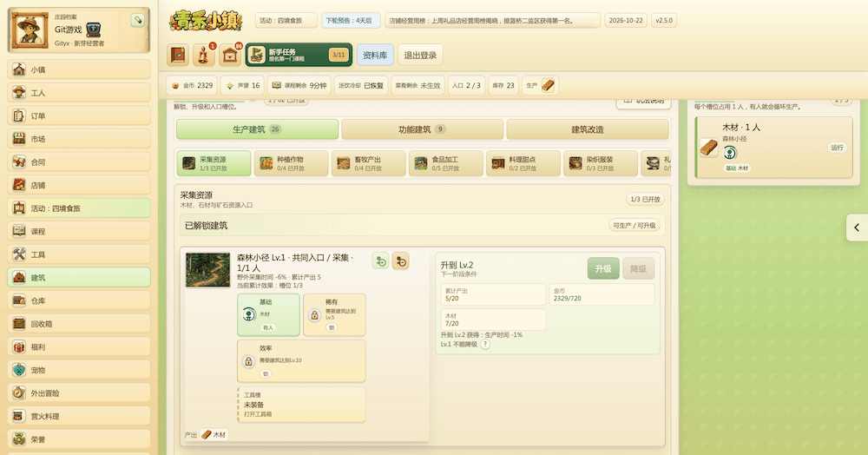The image size is (868, 455).
Task: Click the 店铺经营周榜 news ticker
Action: pos(492,21)
